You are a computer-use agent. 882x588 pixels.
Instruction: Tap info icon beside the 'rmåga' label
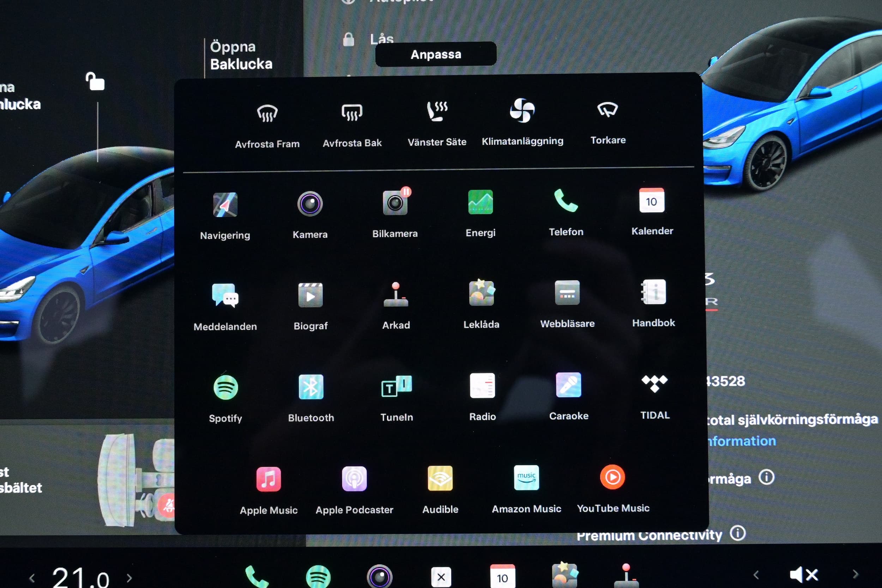tap(766, 477)
